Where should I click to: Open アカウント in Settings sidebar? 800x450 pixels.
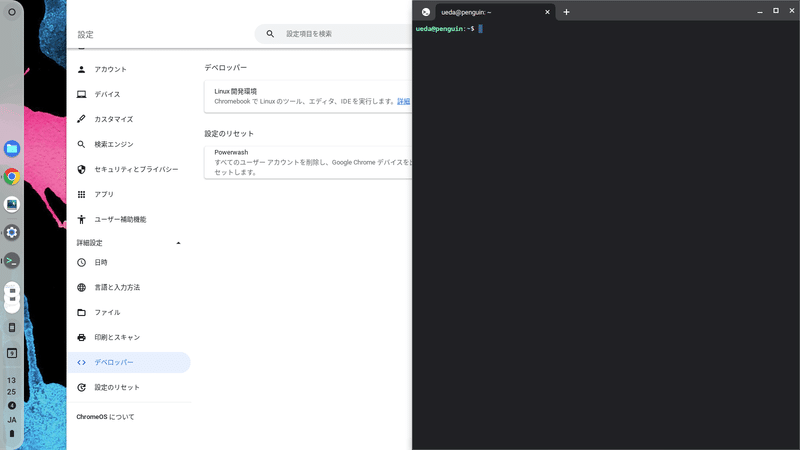[110, 69]
